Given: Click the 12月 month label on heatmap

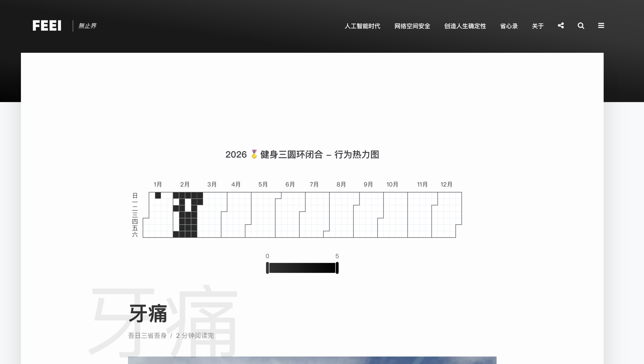Looking at the screenshot, I should click(446, 184).
